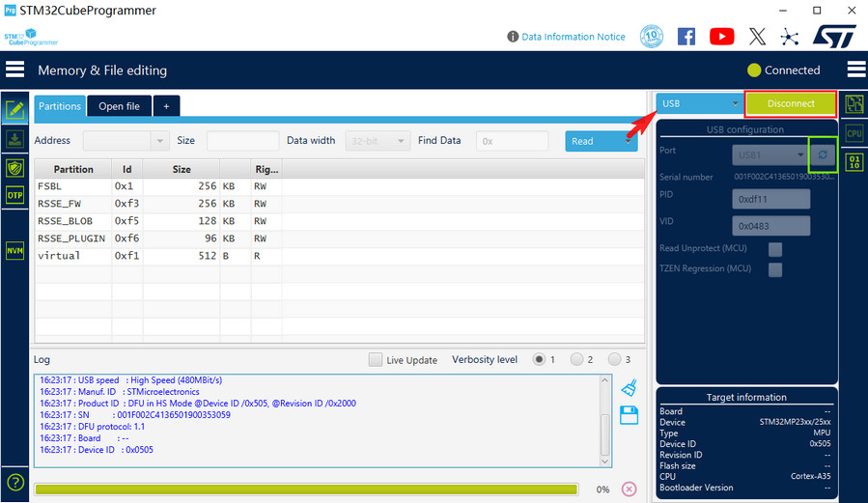868x503 pixels.
Task: Refresh the USB port list
Action: 823,154
